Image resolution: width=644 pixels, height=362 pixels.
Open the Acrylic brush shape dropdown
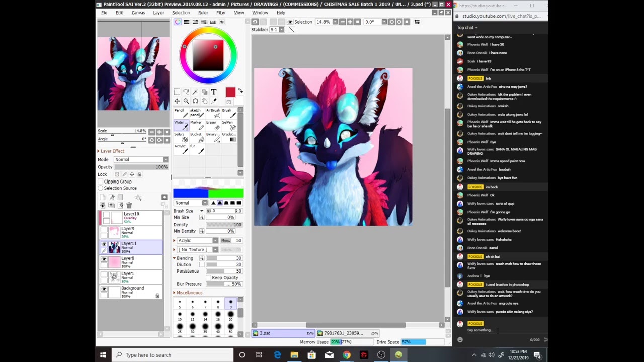[198, 240]
